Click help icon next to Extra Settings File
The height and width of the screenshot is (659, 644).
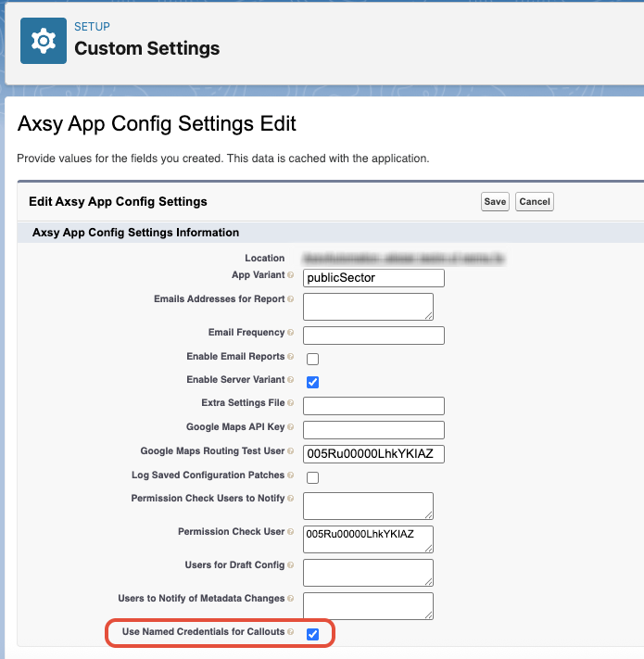pyautogui.click(x=290, y=403)
